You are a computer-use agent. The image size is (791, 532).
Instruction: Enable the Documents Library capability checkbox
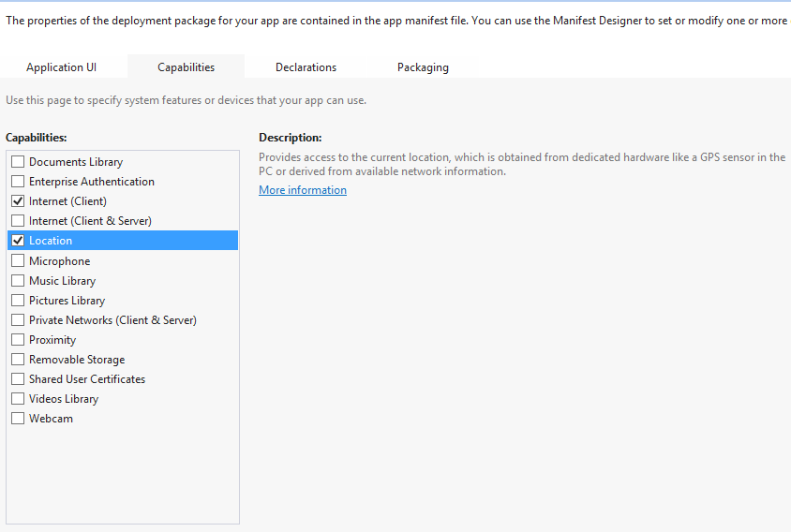[x=18, y=161]
